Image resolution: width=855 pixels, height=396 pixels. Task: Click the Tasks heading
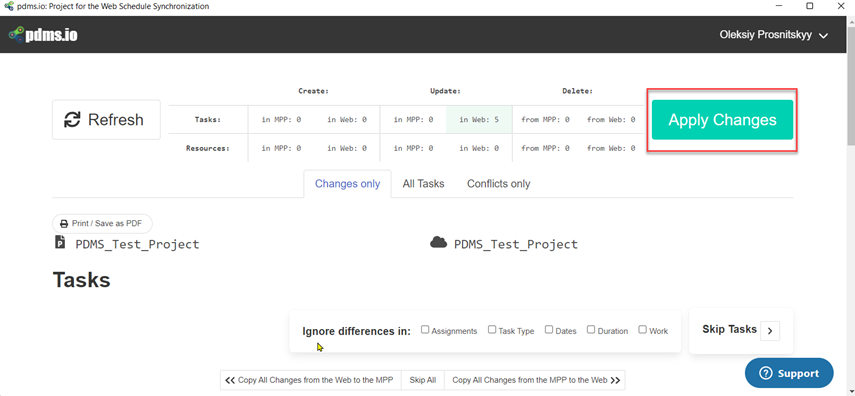(81, 280)
